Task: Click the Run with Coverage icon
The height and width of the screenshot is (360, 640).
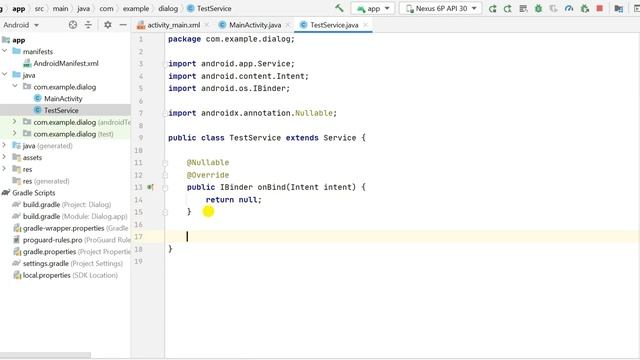Action: (553, 8)
